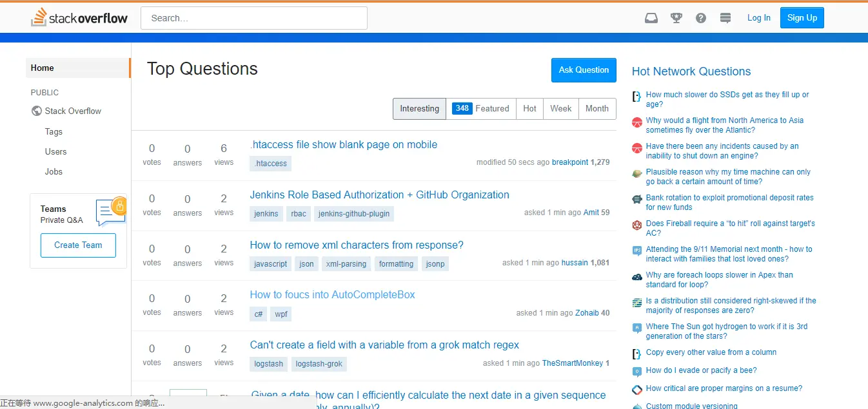The image size is (868, 409).
Task: Click inside the search field
Action: [253, 17]
